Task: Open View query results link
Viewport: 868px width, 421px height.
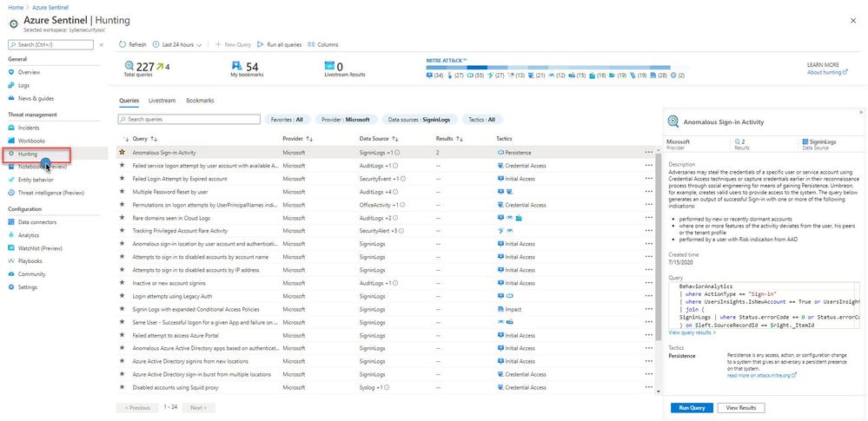Action: pos(692,333)
